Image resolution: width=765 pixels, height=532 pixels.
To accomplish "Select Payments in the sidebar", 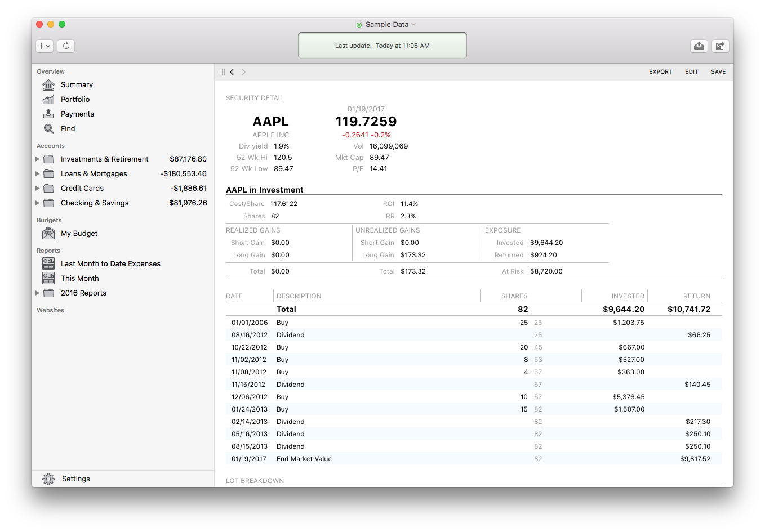I will [77, 114].
